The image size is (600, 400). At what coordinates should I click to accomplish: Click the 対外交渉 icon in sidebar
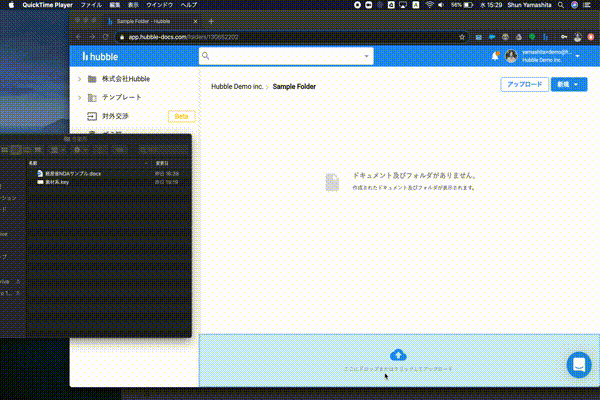click(x=92, y=116)
